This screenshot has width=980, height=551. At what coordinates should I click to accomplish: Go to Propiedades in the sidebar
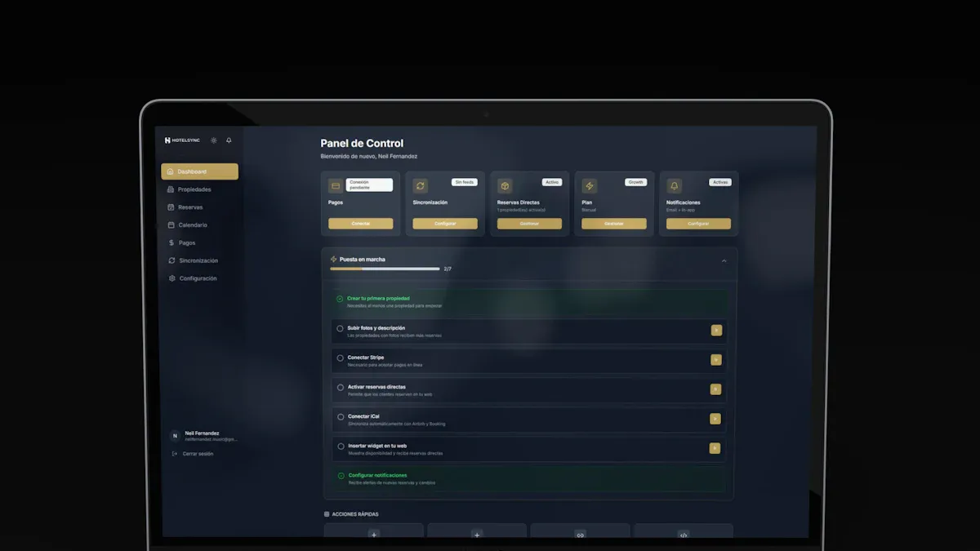pyautogui.click(x=194, y=189)
